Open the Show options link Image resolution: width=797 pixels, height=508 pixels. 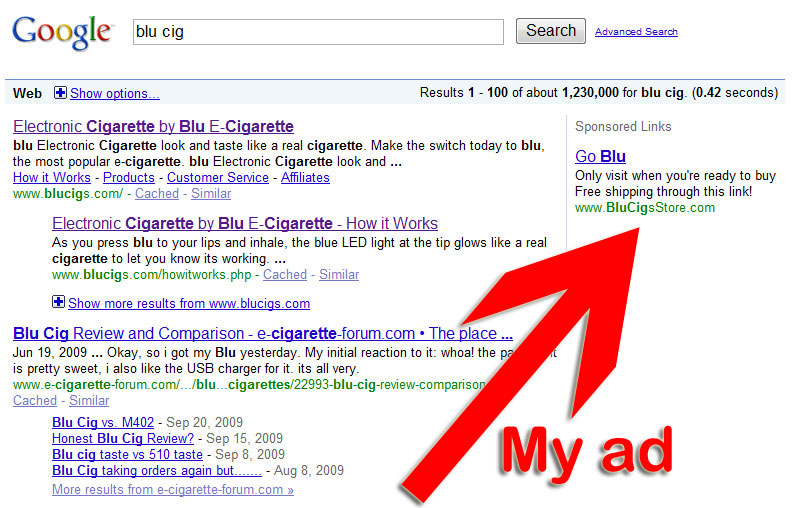point(115,93)
